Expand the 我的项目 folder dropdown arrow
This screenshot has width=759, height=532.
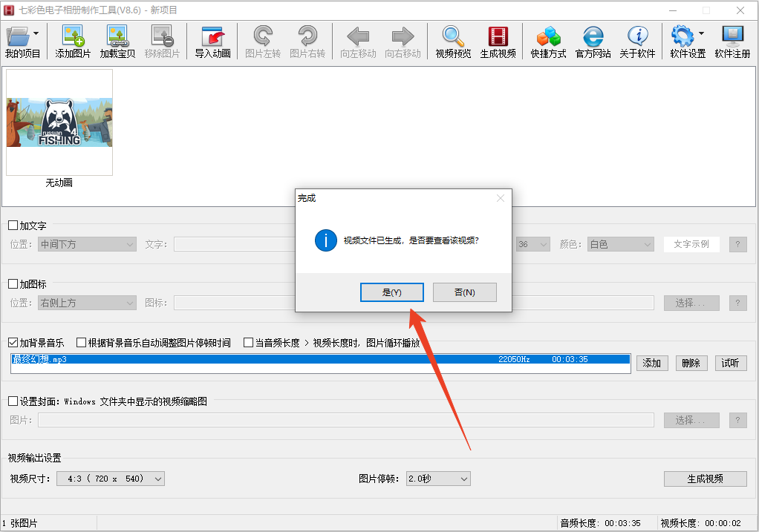(36, 34)
